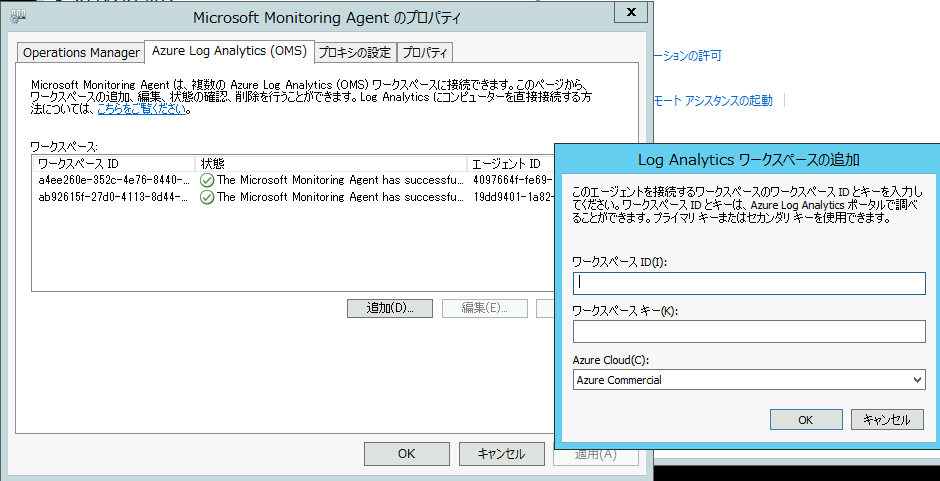Open the プロパティ tab
This screenshot has height=481, width=940.
(425, 53)
